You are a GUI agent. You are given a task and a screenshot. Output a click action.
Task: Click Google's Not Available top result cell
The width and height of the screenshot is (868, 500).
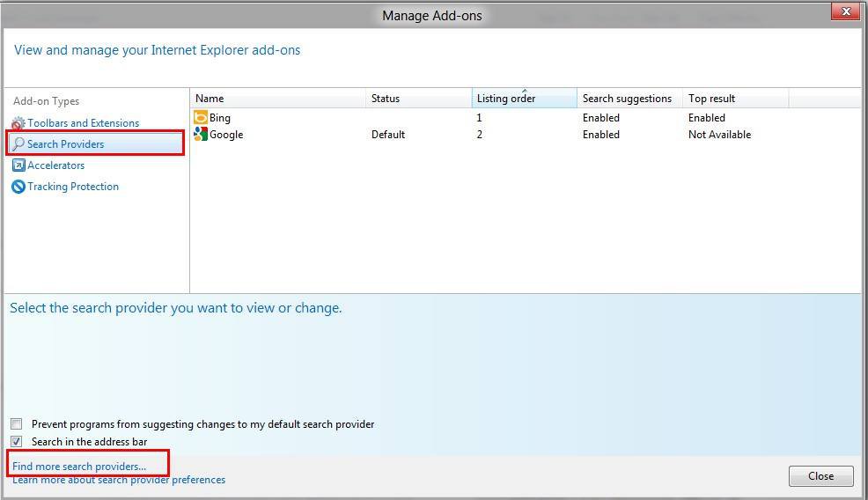[x=719, y=134]
